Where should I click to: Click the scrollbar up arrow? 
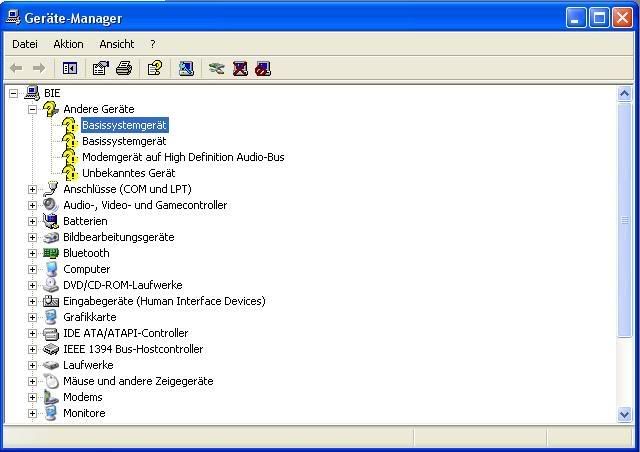624,94
